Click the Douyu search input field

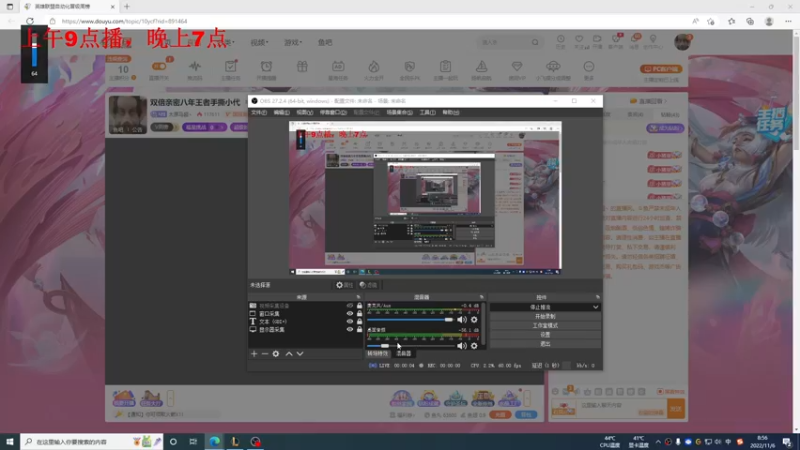pos(504,42)
